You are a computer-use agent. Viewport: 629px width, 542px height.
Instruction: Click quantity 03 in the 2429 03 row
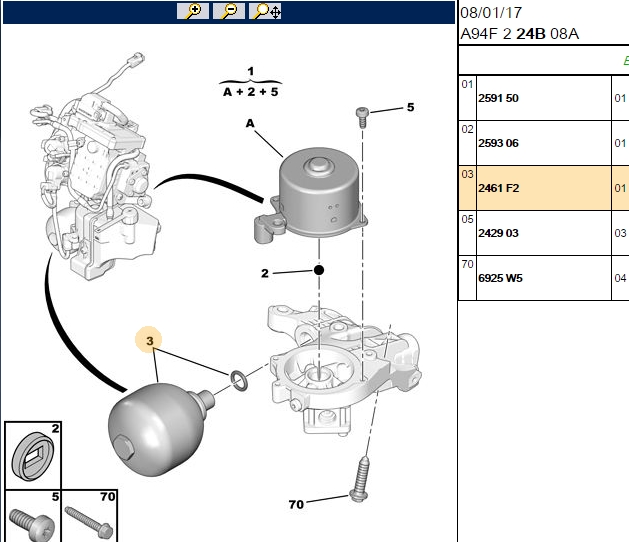tap(620, 233)
